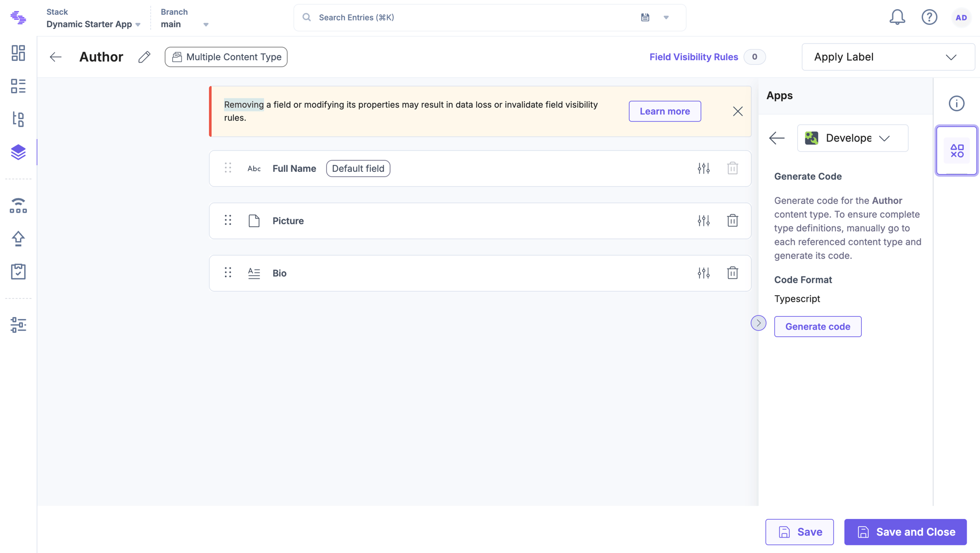Screen dimensions: 980x553
Task: Select the Picture field row
Action: click(480, 221)
